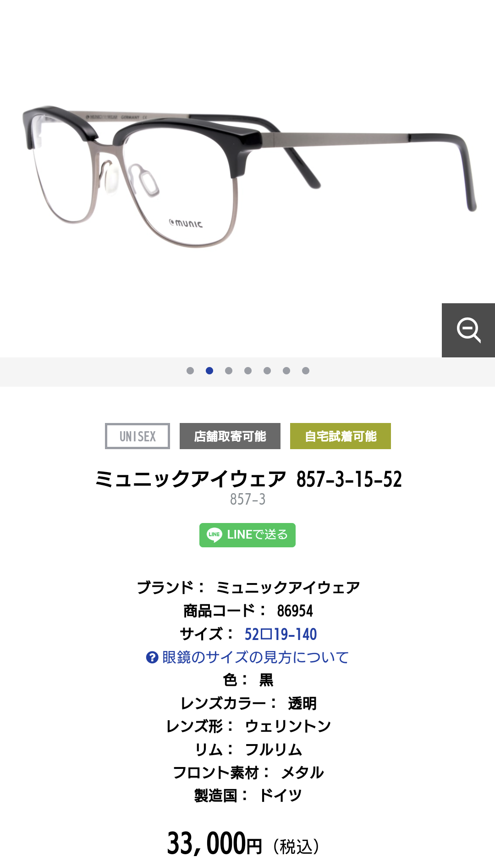View the last carousel image dot
495x868 pixels.
click(306, 371)
